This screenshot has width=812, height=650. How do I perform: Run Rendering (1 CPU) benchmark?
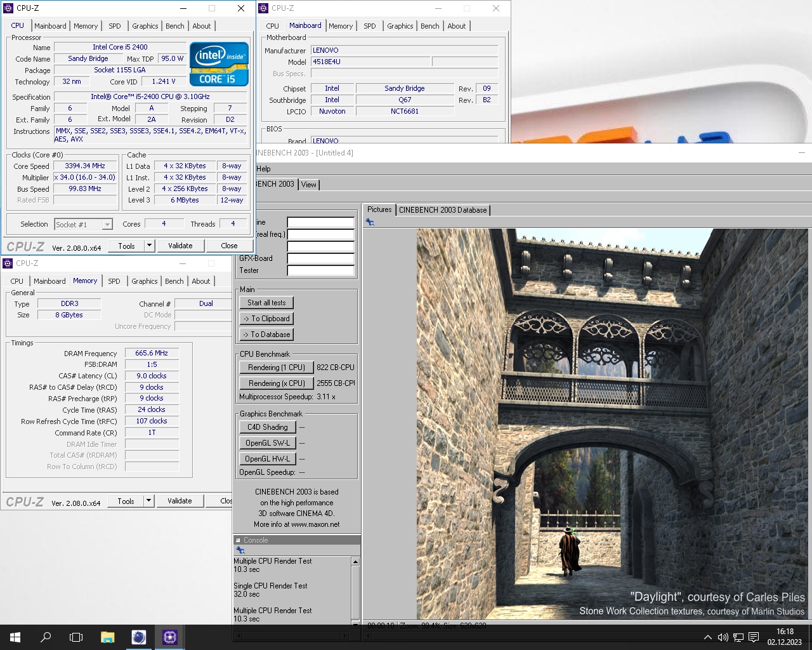coord(277,368)
